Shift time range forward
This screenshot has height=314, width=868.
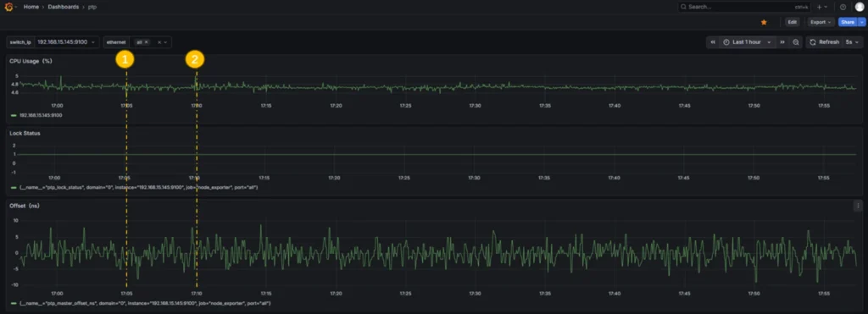(782, 42)
